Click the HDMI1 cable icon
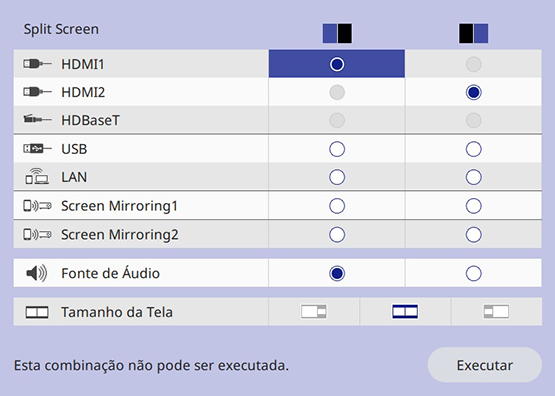The image size is (555, 396). 37,64
